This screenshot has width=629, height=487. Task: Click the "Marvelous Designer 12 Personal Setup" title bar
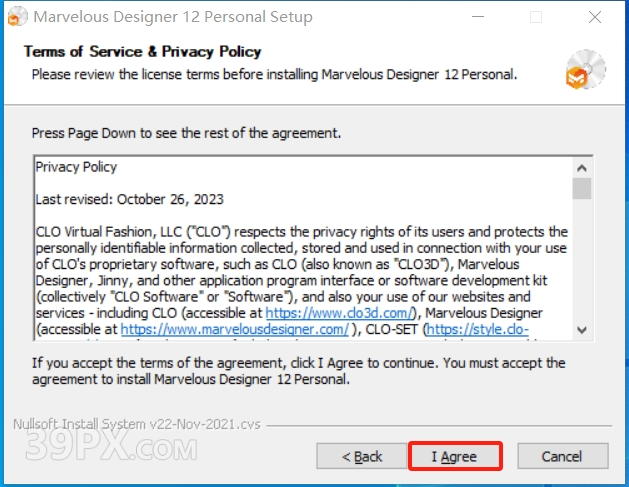(173, 17)
